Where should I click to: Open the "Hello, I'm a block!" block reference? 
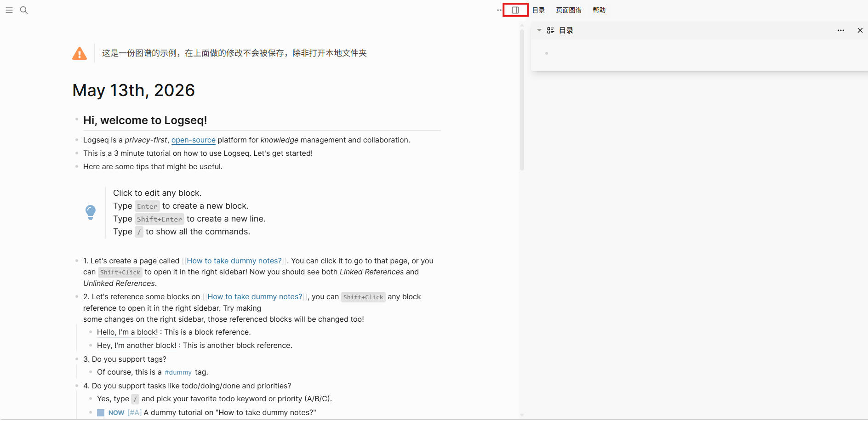tap(127, 332)
